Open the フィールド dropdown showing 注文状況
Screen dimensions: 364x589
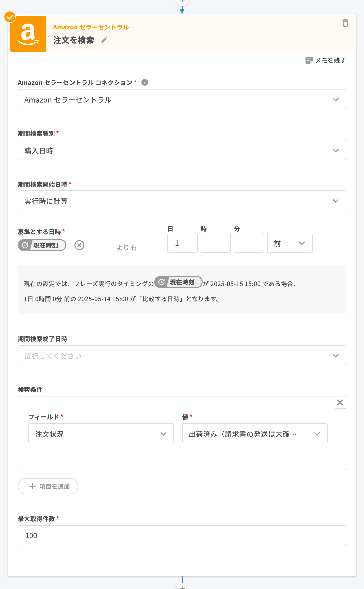click(x=101, y=433)
